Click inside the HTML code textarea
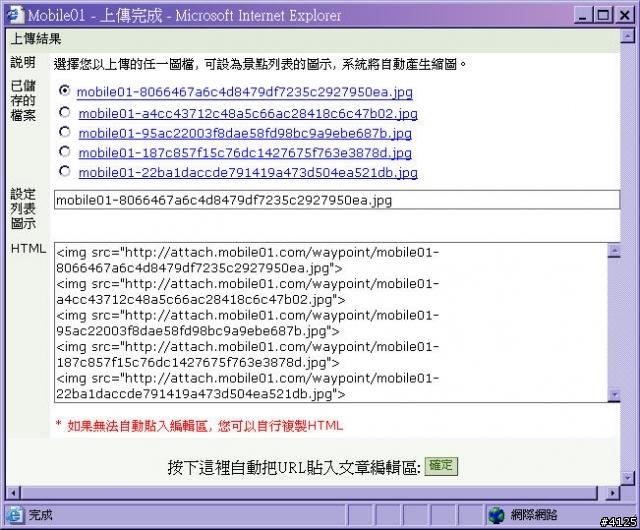This screenshot has width=640, height=530. (331, 323)
